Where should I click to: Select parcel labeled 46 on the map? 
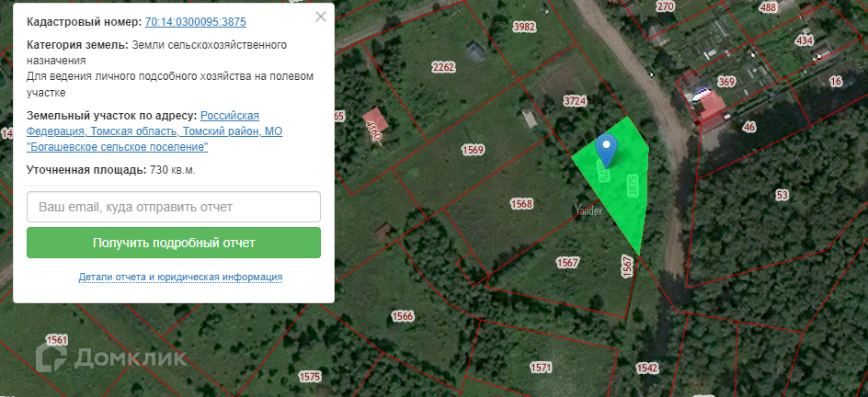749,127
